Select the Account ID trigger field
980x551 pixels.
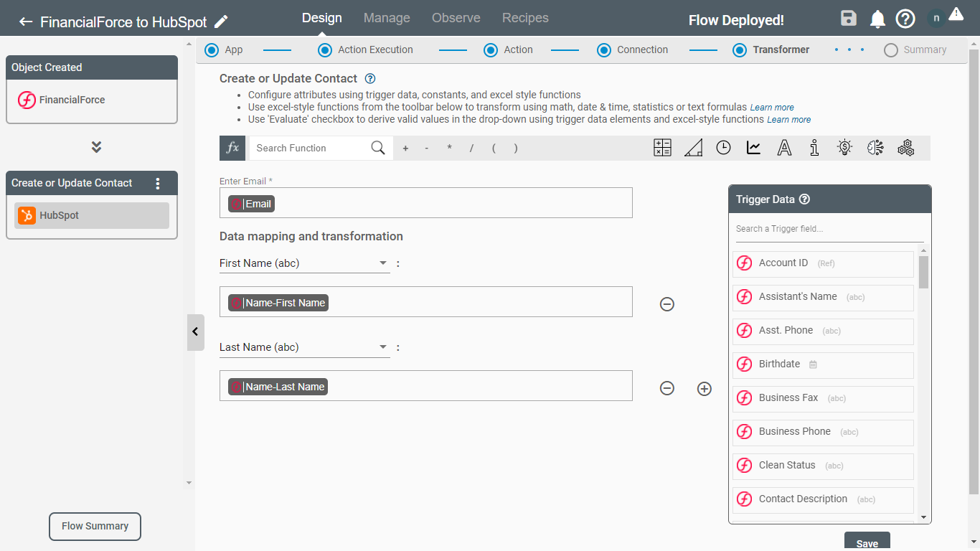(823, 263)
